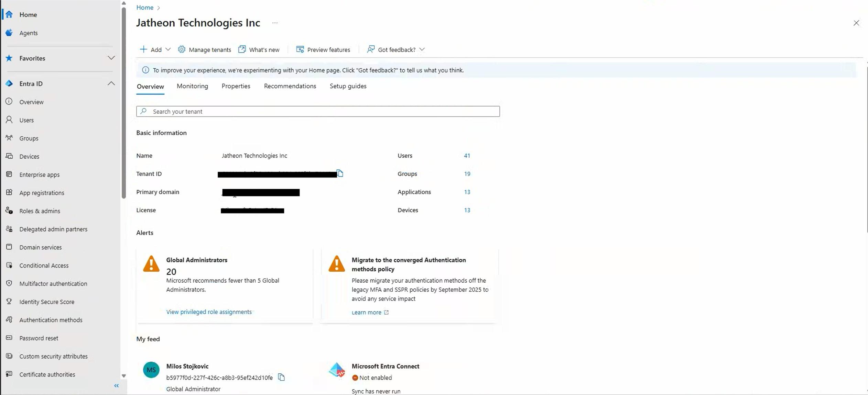868x395 pixels.
Task: Open the Domain services icon
Action: tap(9, 247)
